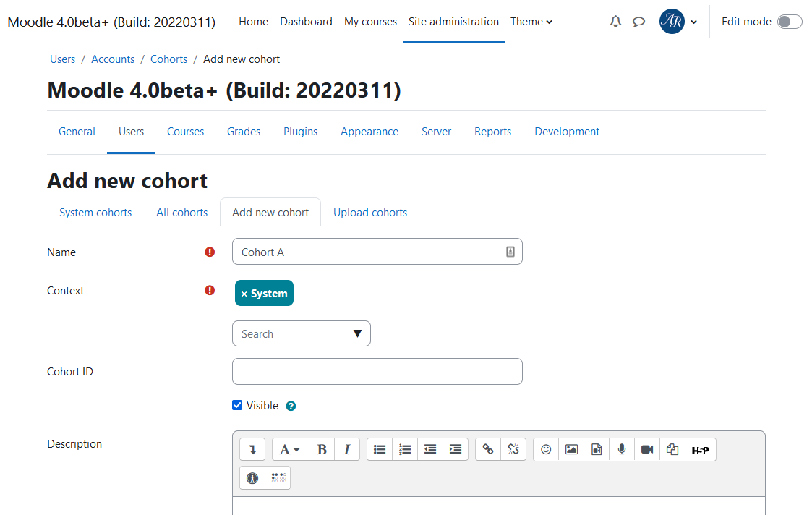Click the Accounts breadcrumb link
Image resolution: width=812 pixels, height=515 pixels.
113,59
